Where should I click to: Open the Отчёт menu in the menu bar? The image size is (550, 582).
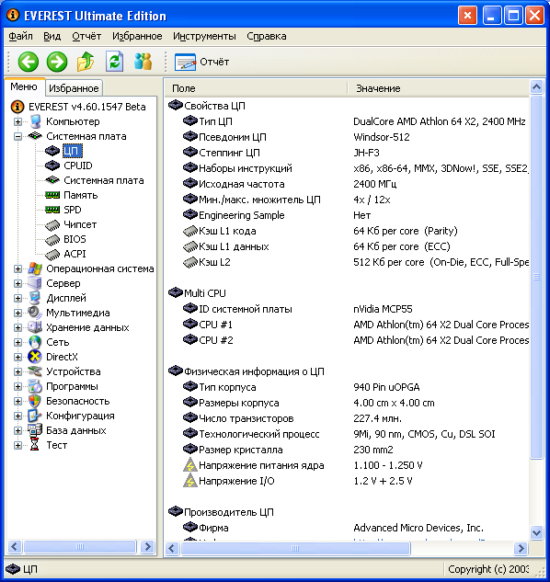coord(86,36)
